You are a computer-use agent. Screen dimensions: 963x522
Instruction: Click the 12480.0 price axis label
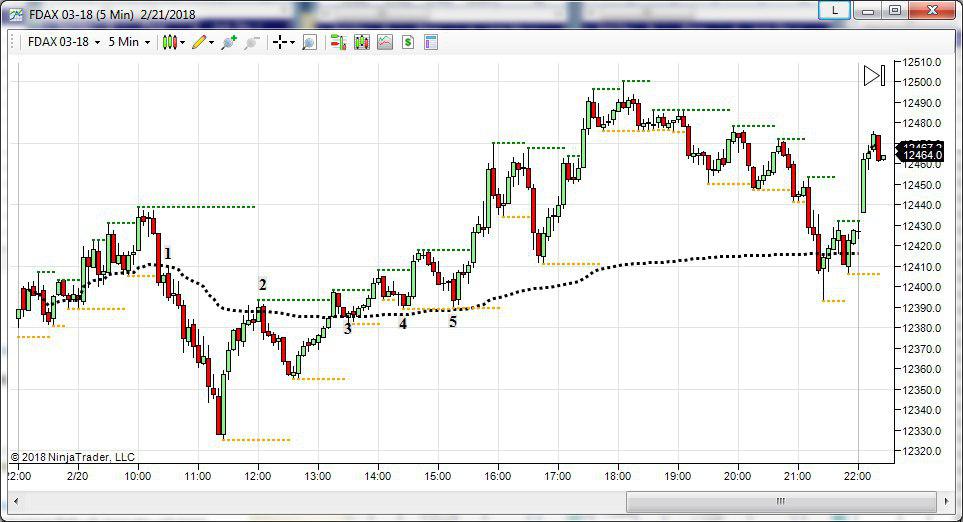[x=922, y=123]
